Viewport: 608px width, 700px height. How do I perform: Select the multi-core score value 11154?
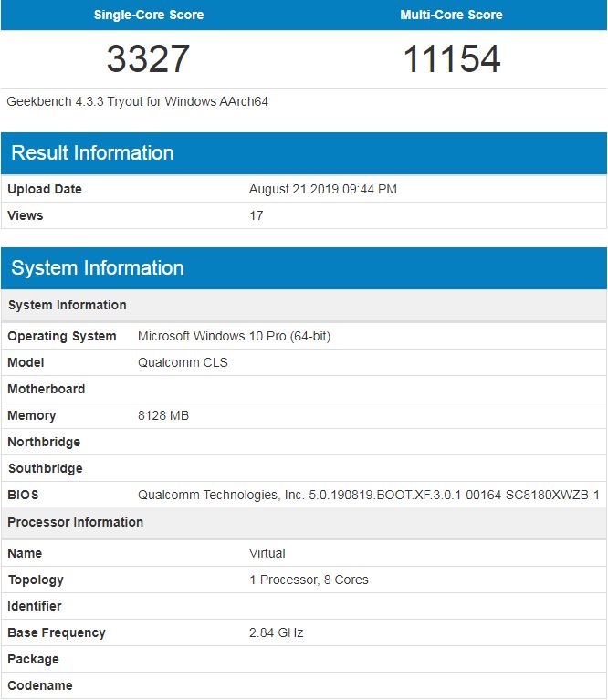tap(451, 59)
